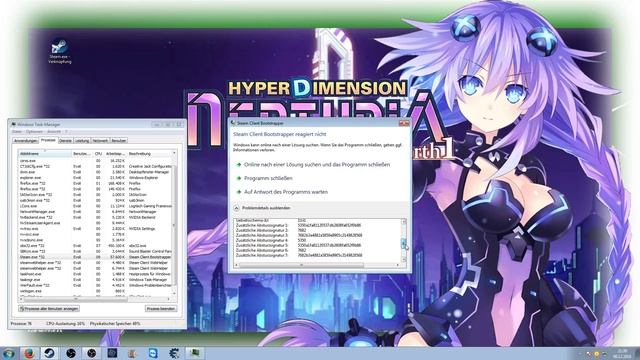Collapse Problemdetails ausblenden expander
The image size is (640, 360).
click(x=262, y=208)
